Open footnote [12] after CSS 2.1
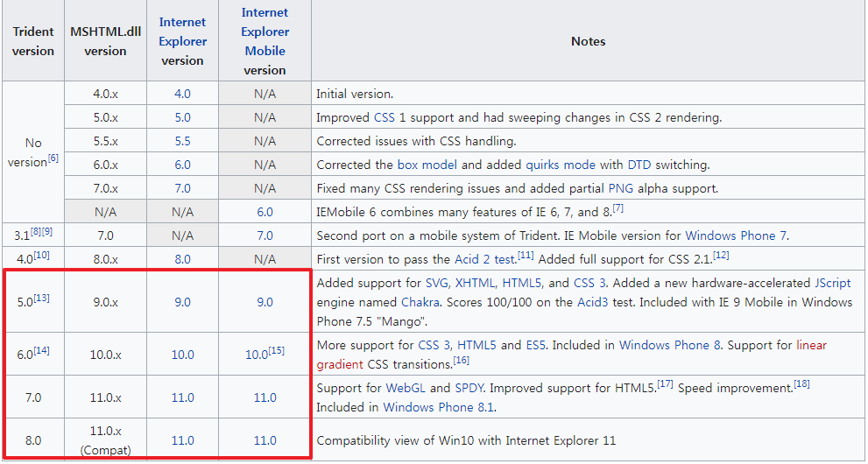868x464 pixels. (722, 255)
